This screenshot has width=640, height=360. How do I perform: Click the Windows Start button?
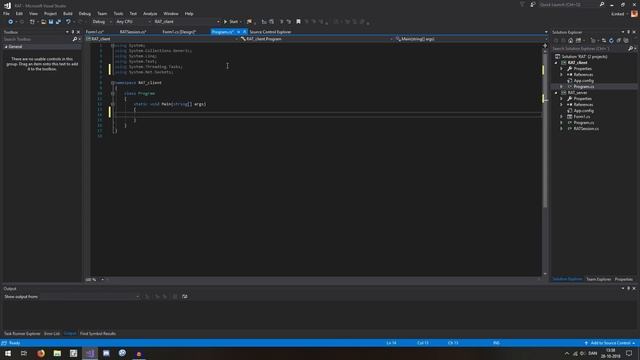(x=8, y=353)
